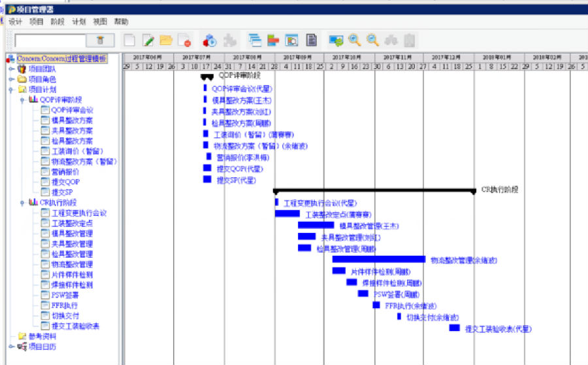Select QOP评审会议 in the tree
This screenshot has height=365, width=588.
tap(72, 110)
